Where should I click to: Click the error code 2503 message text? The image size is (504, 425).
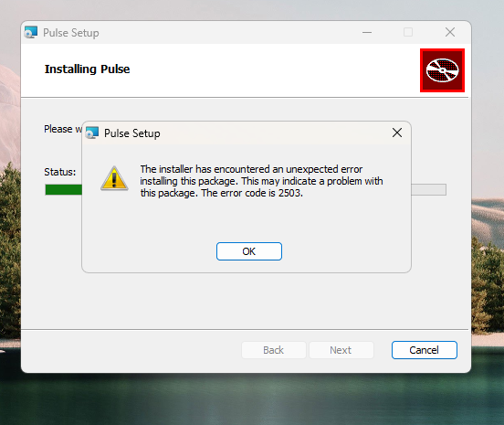pos(261,181)
